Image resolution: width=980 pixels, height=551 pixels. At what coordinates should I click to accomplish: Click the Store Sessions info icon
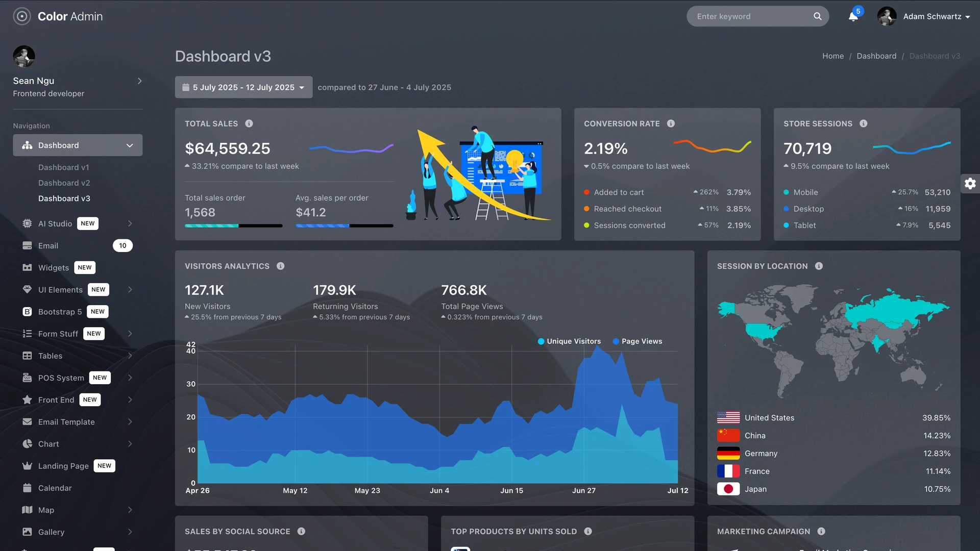(863, 123)
